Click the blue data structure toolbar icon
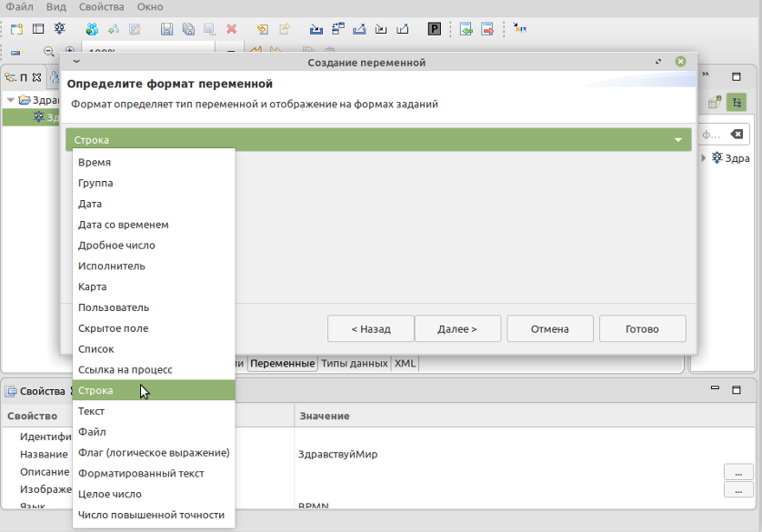 337,29
